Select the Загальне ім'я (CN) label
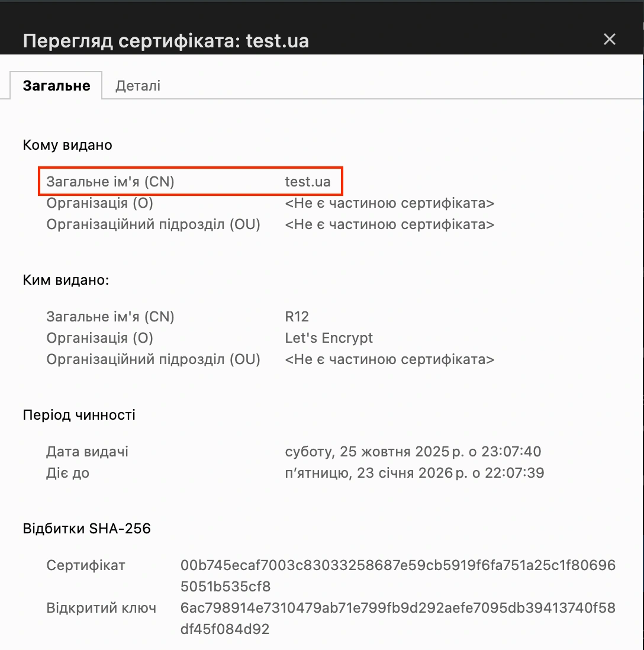This screenshot has height=650, width=644. tap(110, 182)
